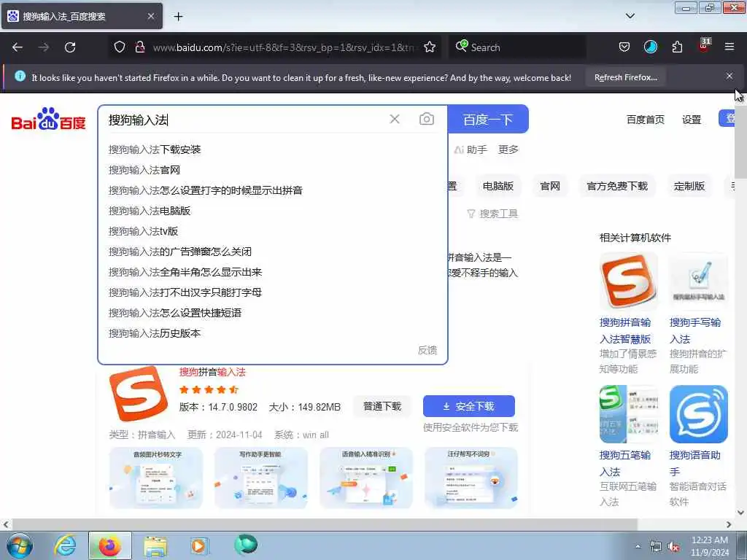
Task: Go back with the browser back arrow
Action: pyautogui.click(x=18, y=47)
